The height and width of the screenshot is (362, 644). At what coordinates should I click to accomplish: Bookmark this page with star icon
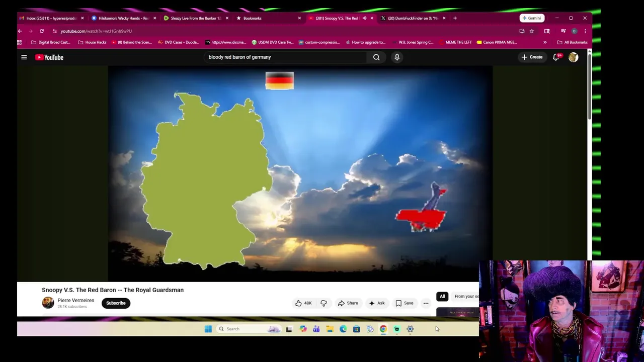tap(532, 31)
